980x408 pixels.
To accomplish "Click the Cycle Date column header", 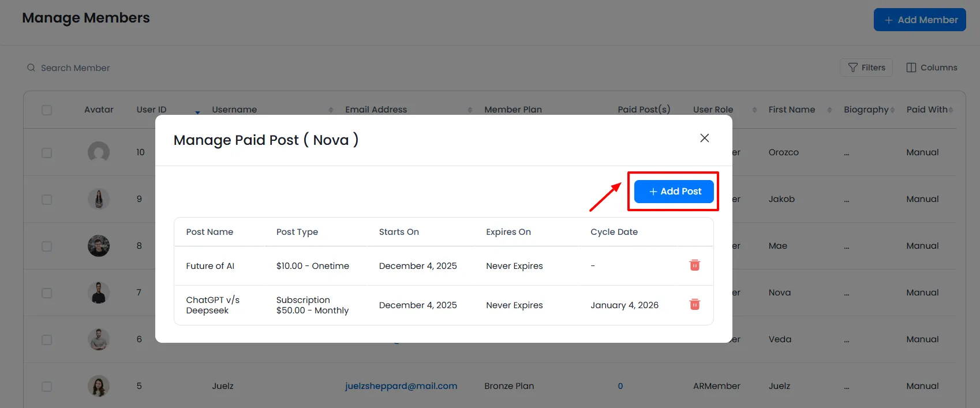I will (614, 232).
